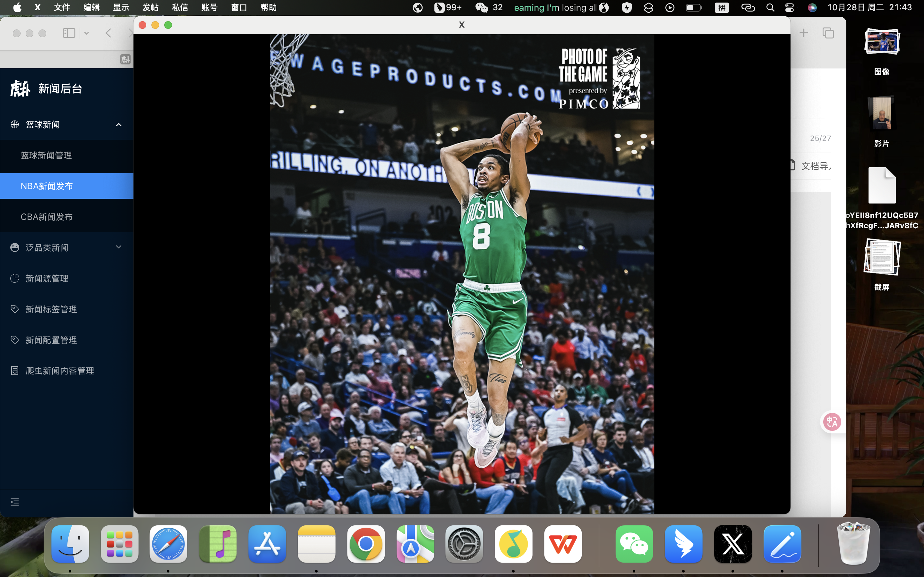This screenshot has width=924, height=577.
Task: Open the 发帖 menu in the menu bar
Action: pos(150,8)
